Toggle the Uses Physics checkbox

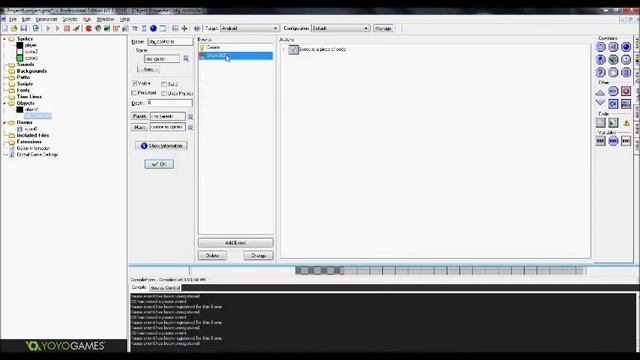164,93
